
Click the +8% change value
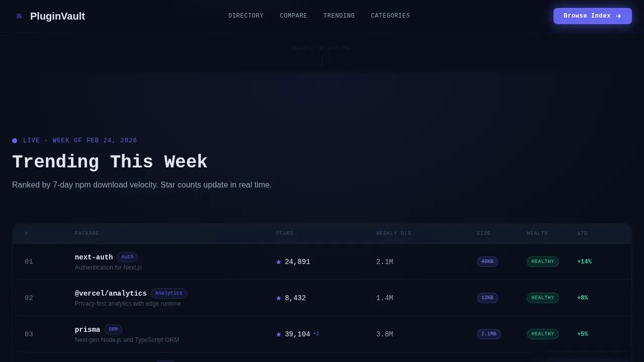pos(583,298)
